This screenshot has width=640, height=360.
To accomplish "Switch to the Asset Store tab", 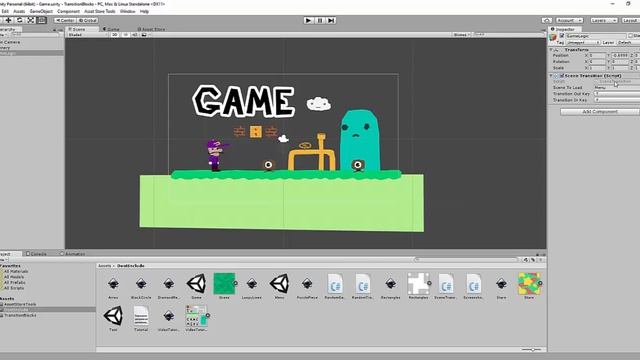I will [x=151, y=29].
